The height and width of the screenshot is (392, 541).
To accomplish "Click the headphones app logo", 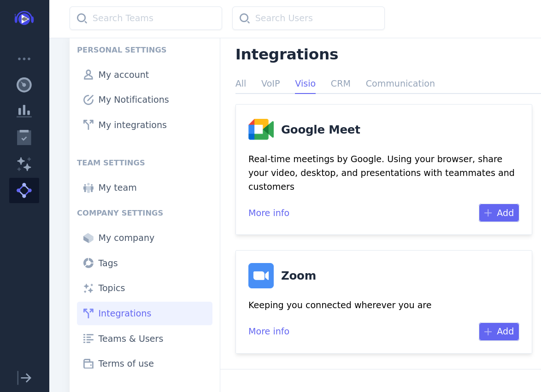I will click(24, 18).
